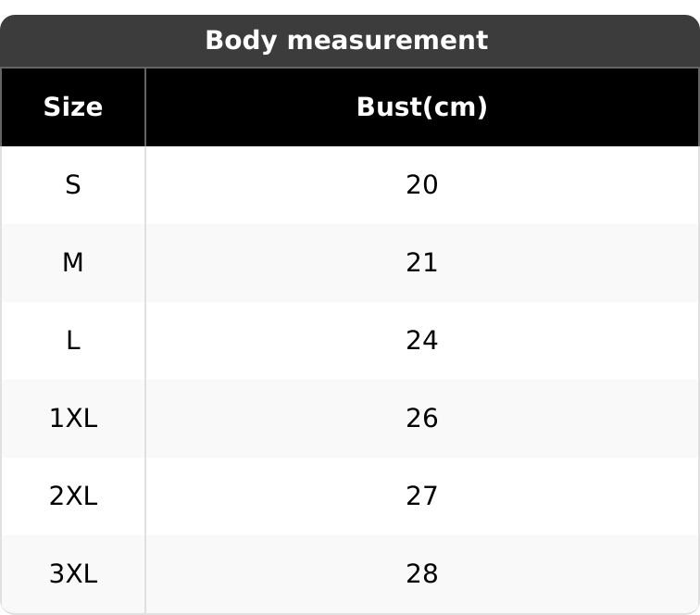Select the Bust(cm) column header

coord(421,107)
